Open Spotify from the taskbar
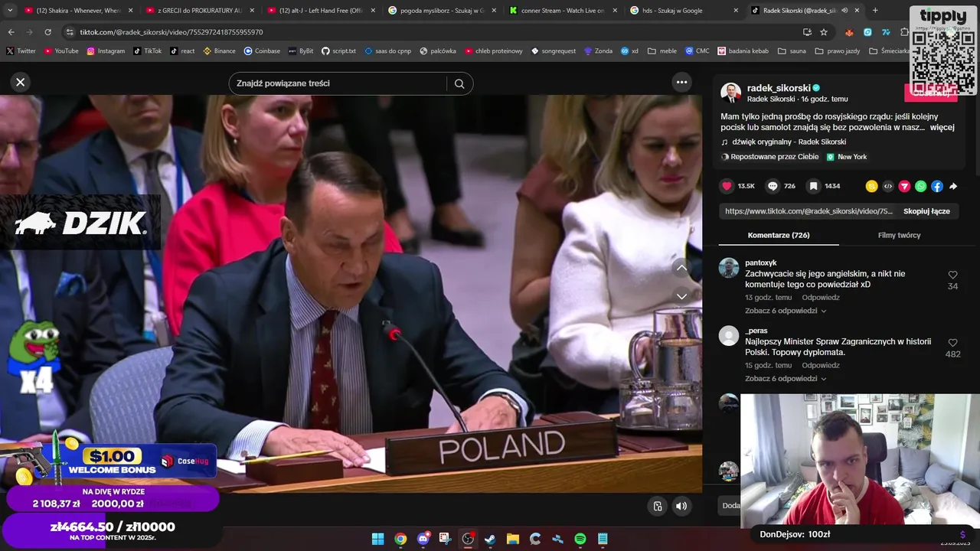This screenshot has width=980, height=551. (580, 539)
